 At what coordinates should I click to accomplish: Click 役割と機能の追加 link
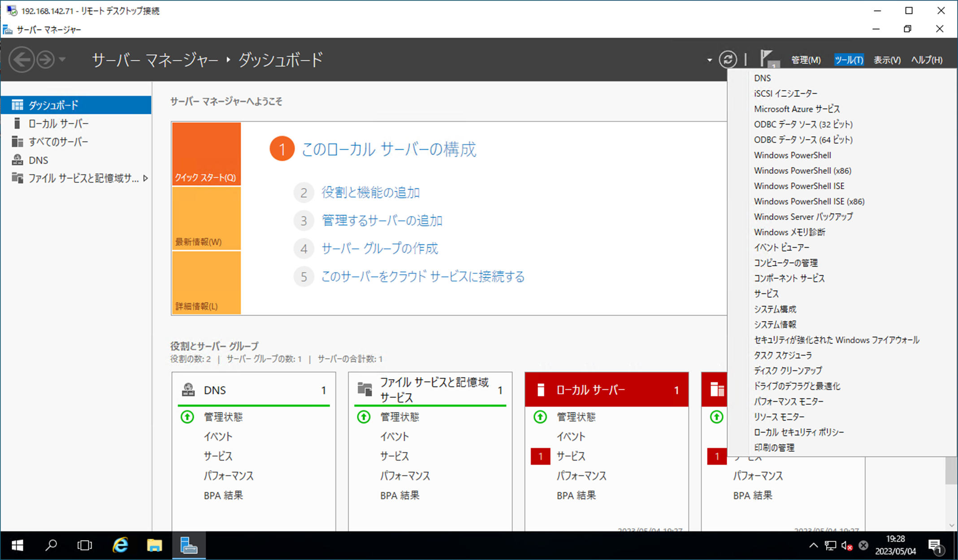pos(370,193)
